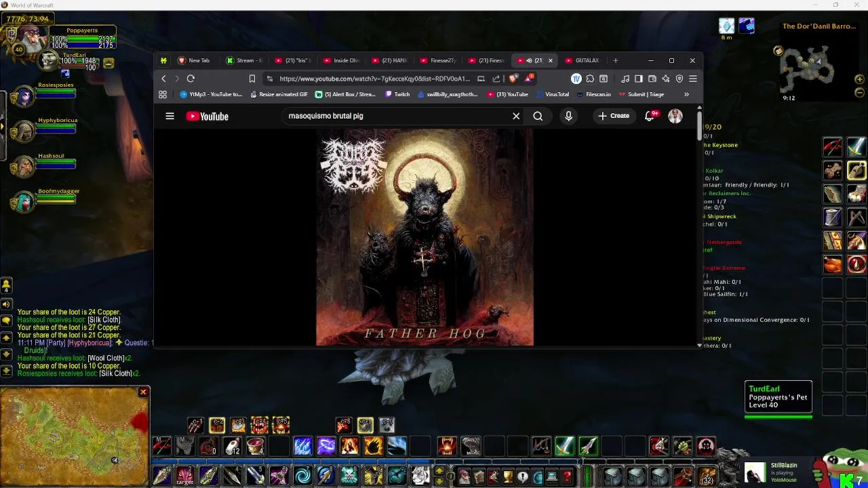Screen dimensions: 868x488
Task: Close the WoW zone map panel
Action: click(x=143, y=392)
